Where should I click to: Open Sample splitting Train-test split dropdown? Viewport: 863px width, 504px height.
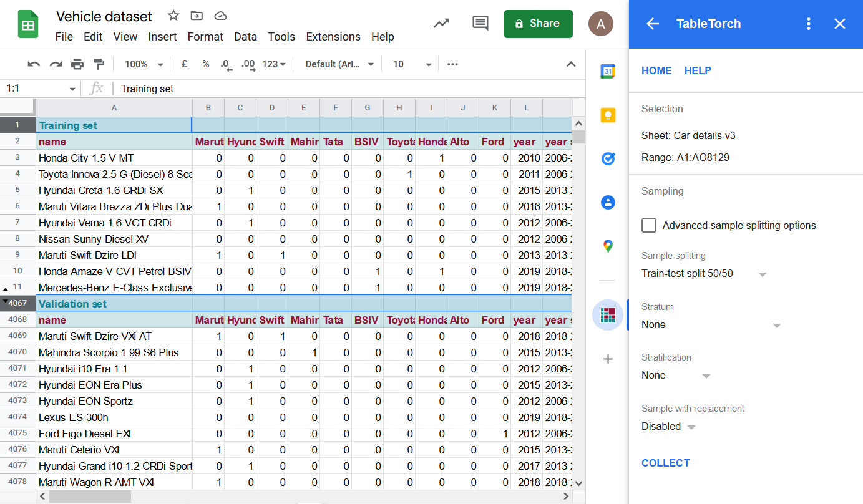click(x=704, y=274)
